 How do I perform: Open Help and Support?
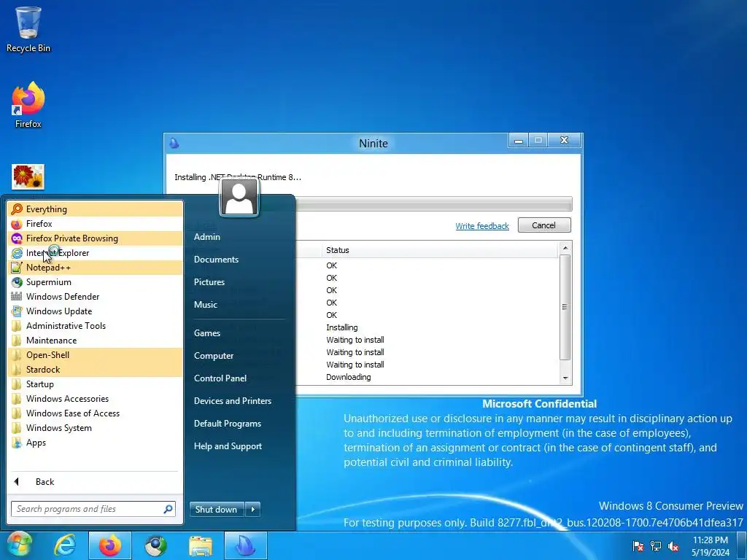(228, 446)
